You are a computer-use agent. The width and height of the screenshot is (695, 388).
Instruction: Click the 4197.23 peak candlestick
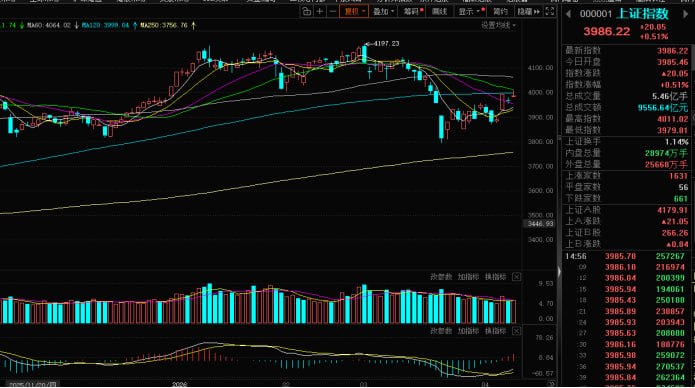[364, 54]
